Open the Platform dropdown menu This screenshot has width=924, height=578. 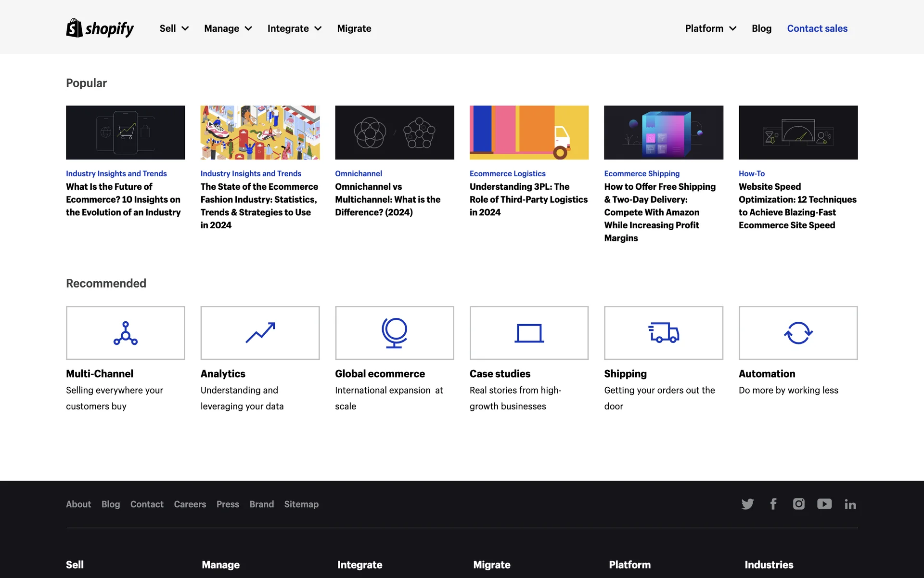[x=710, y=28]
